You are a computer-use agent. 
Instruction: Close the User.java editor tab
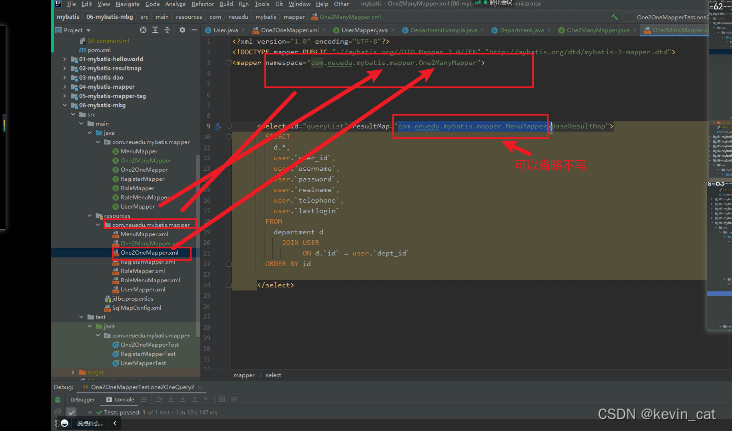coord(243,30)
